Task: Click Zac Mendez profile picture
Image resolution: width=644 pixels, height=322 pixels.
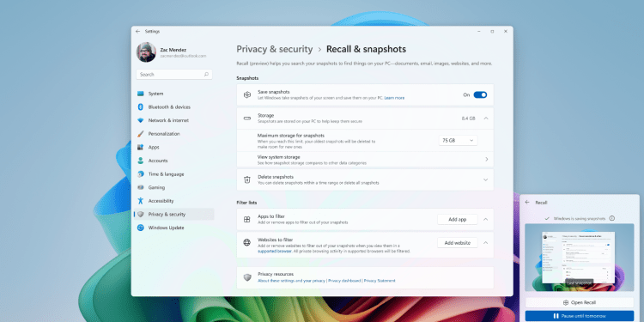Action: [x=146, y=52]
